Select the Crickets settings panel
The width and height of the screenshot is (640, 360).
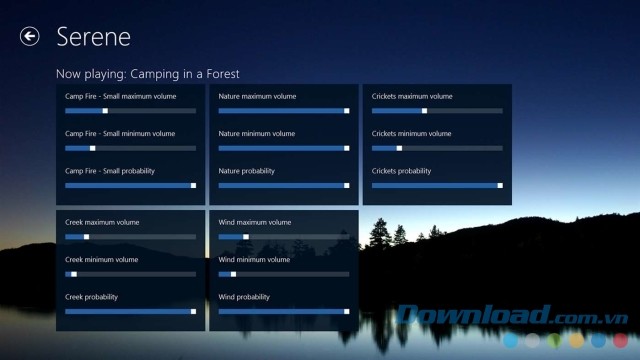click(437, 144)
